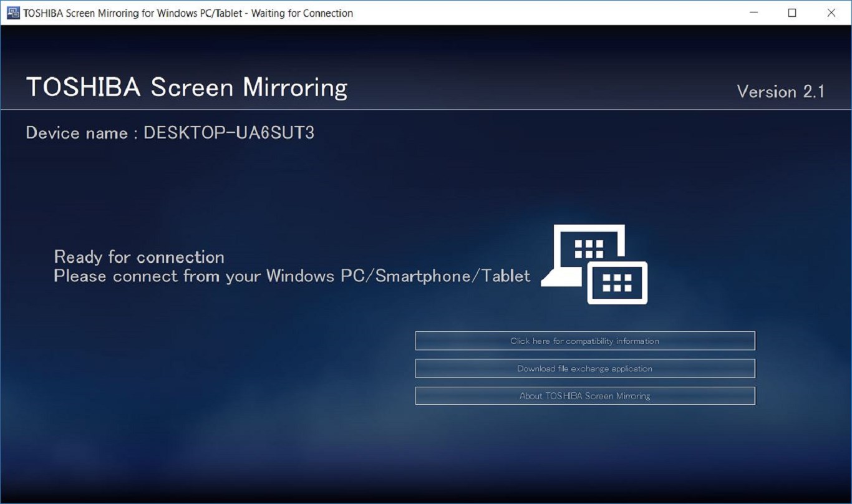Download the file exchange application
Screen dimensions: 852x504
(585, 369)
